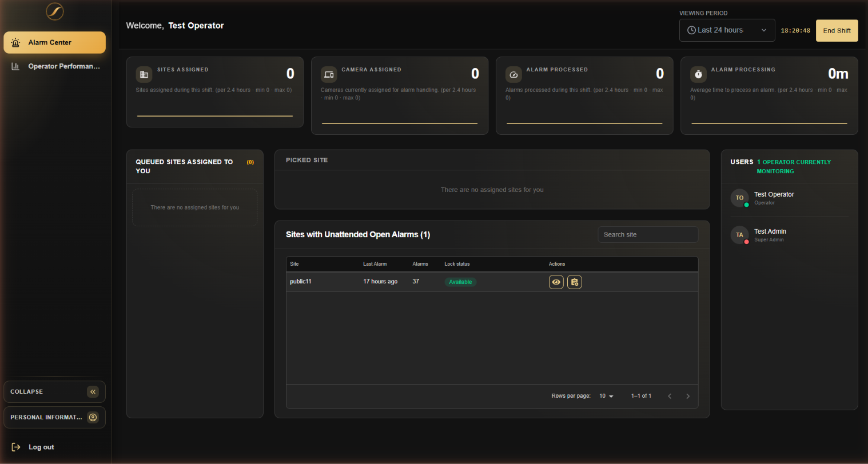Click the eye icon for site public11
This screenshot has height=464, width=868.
(x=556, y=282)
